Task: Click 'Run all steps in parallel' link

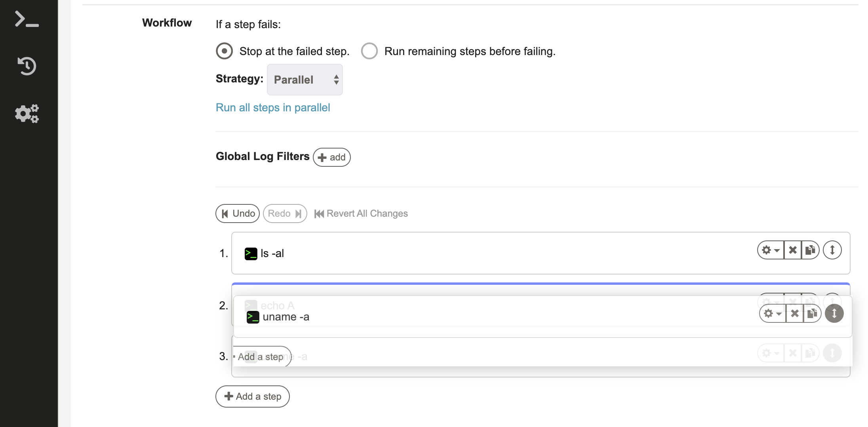Action: (273, 108)
